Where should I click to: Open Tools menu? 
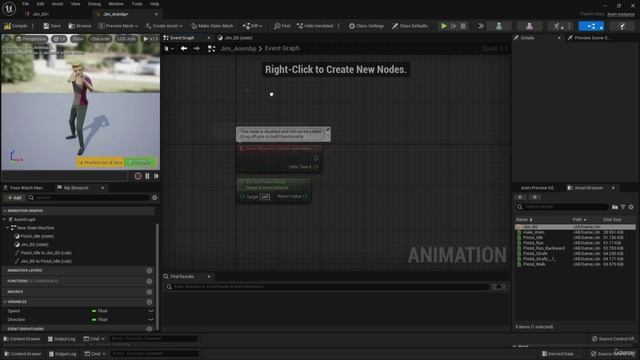[x=137, y=4]
